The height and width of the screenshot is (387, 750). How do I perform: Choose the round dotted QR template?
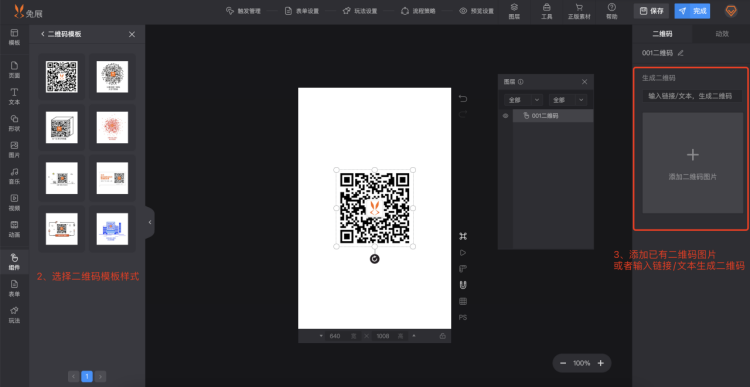click(112, 77)
